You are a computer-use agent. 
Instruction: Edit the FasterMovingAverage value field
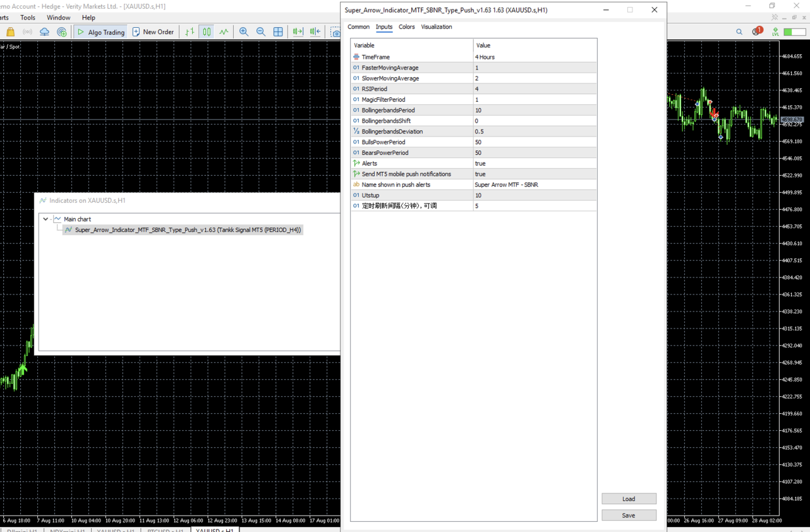pyautogui.click(x=535, y=68)
